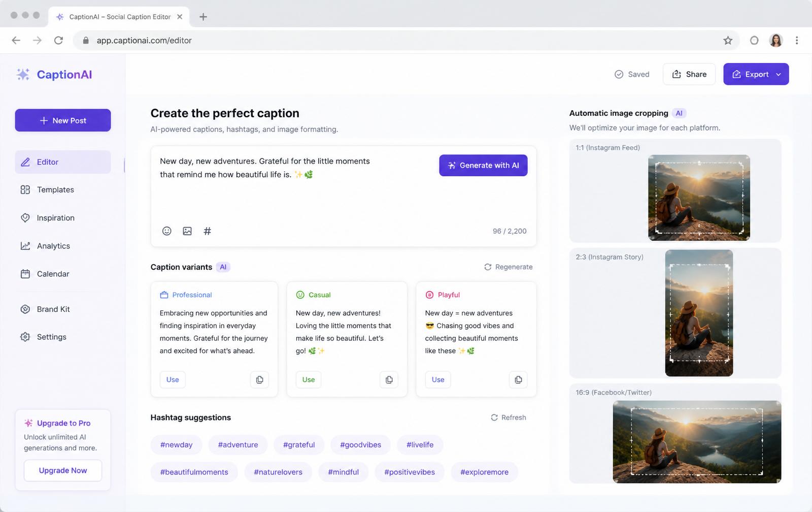Click the emoji picker icon in caption box

point(166,231)
